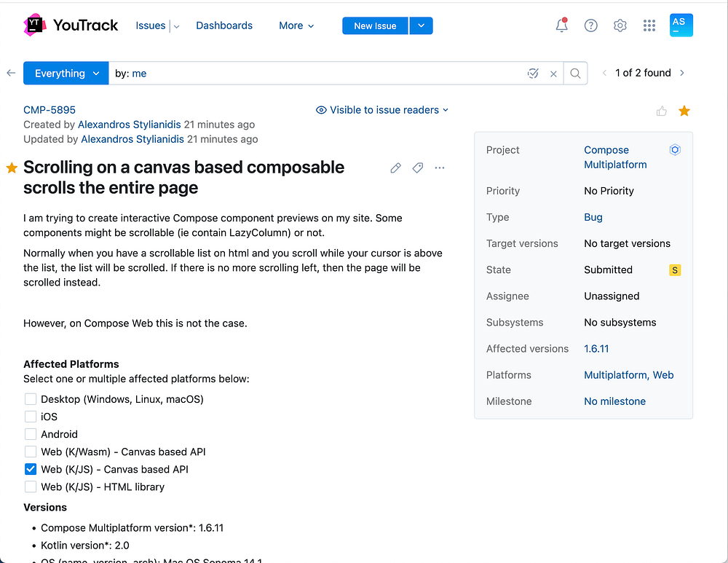Click 'Compose Multiplatform version*: 1.6.11' bullet
This screenshot has height=563, width=728.
[x=132, y=528]
